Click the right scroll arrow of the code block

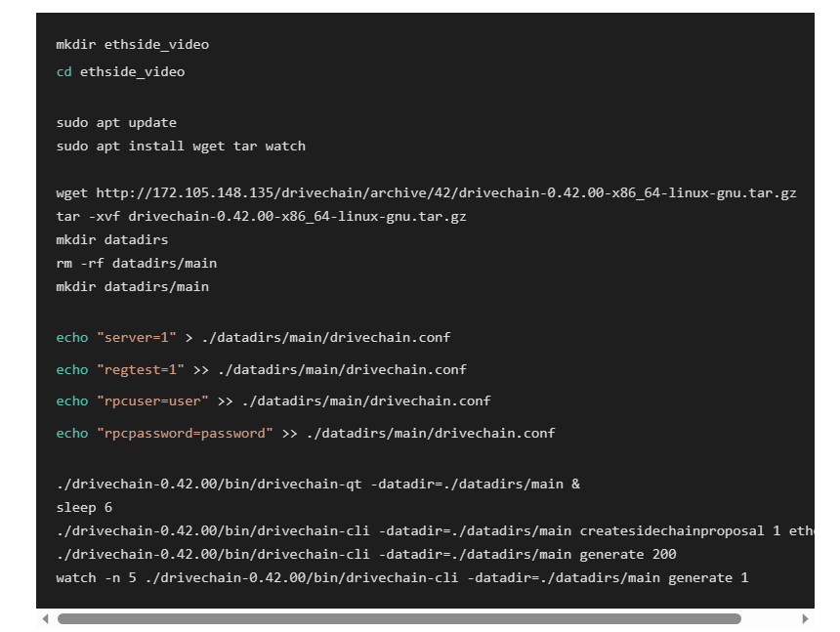click(x=805, y=618)
